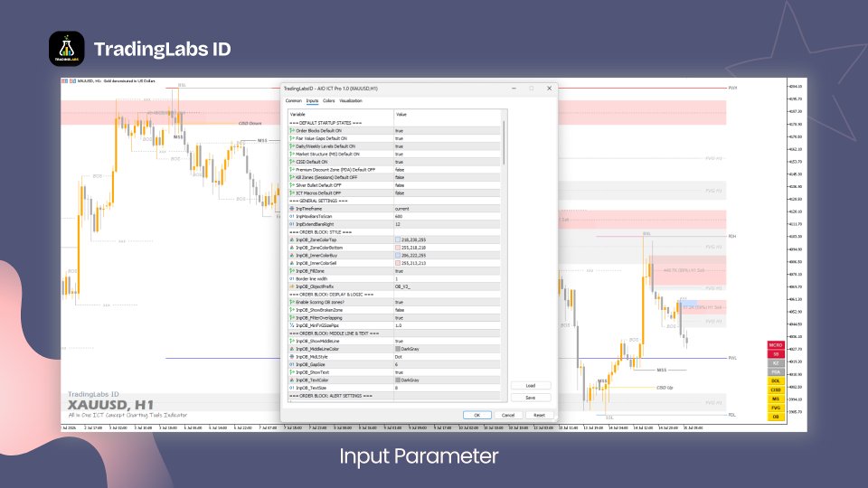Viewport: 868px width, 488px height.
Task: Click InpOB_ZoneColorTop color swatch
Action: point(398,240)
